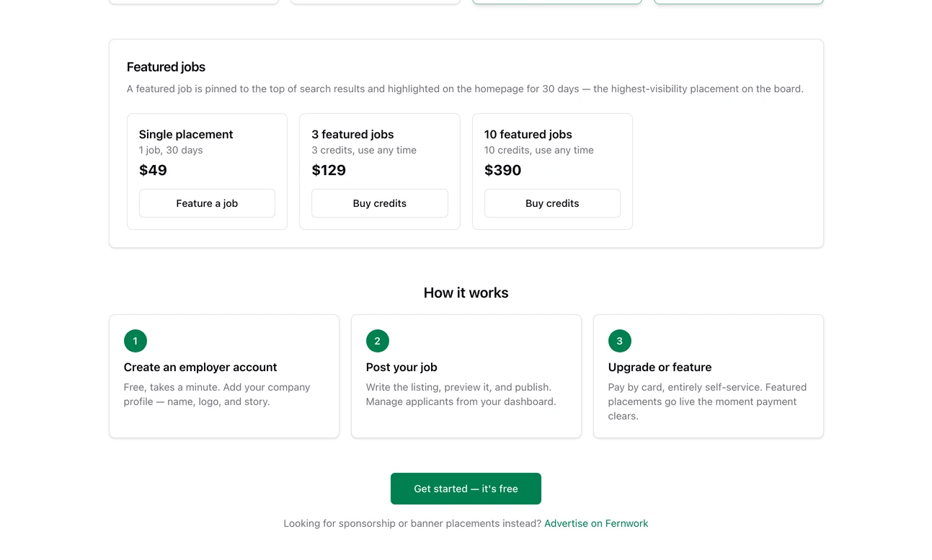Buy credits for 10 featured jobs
The width and height of the screenshot is (932, 560).
tap(552, 203)
